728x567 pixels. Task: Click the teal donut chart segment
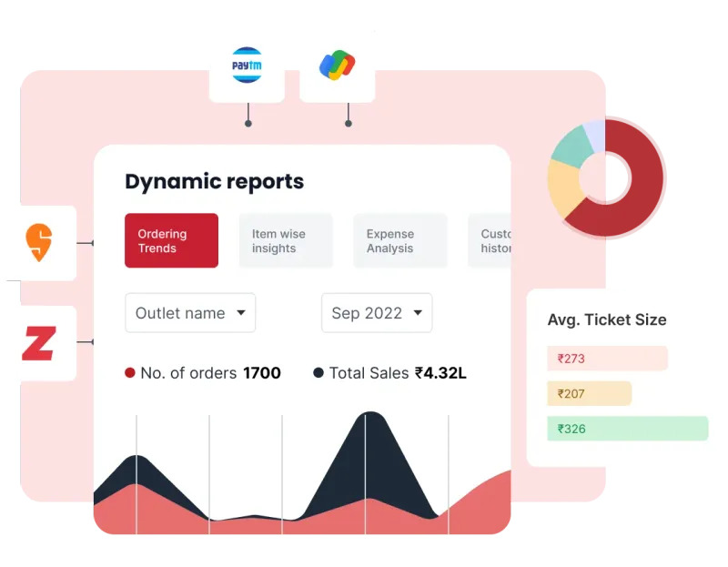571,146
